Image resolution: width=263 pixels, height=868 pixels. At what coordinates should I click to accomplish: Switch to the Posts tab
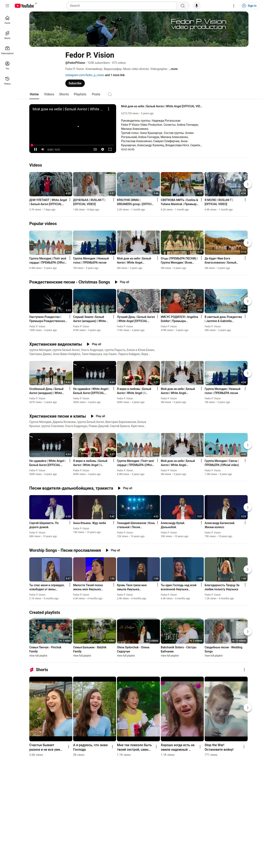(96, 94)
